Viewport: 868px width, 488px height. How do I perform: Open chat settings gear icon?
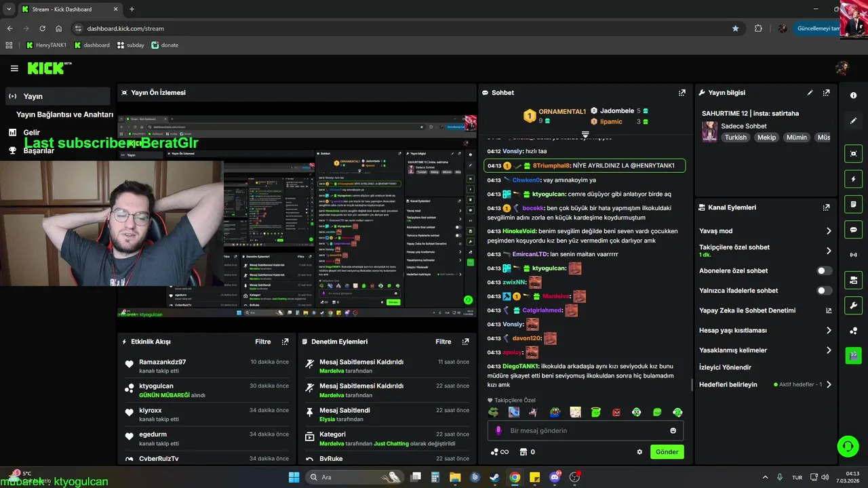tap(639, 452)
